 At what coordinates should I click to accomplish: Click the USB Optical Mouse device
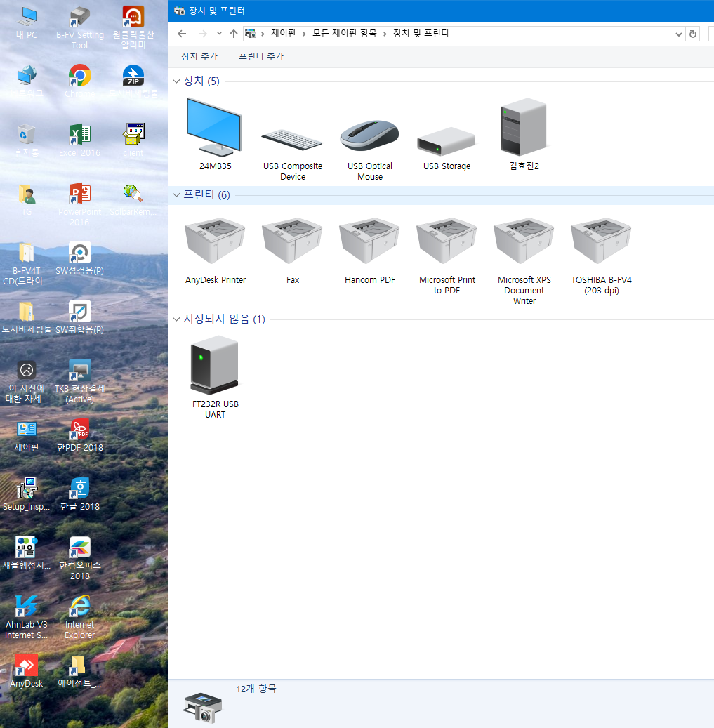pos(369,133)
